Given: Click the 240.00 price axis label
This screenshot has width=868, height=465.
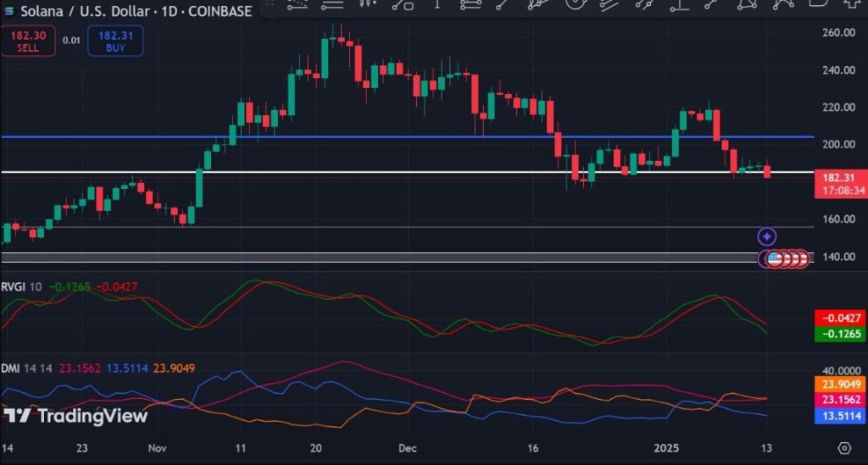Looking at the screenshot, I should click(838, 70).
